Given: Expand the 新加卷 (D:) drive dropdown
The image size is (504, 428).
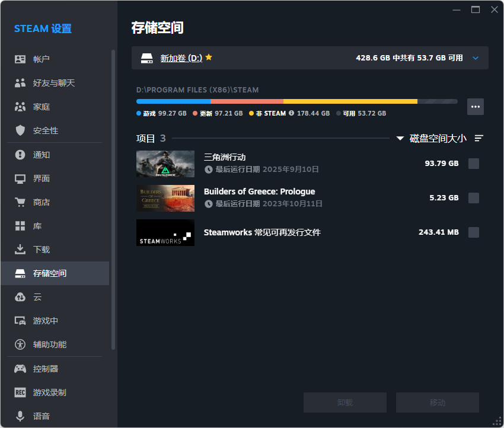Looking at the screenshot, I should [x=475, y=58].
